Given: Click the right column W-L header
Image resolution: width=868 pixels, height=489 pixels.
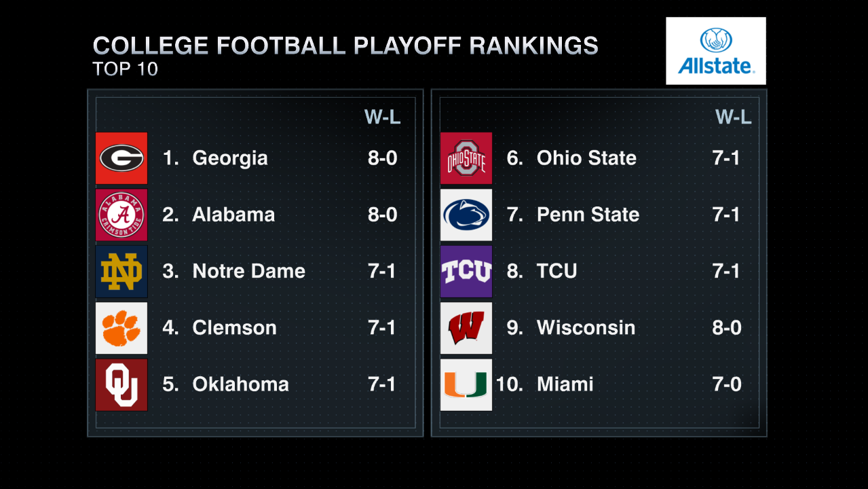Looking at the screenshot, I should pyautogui.click(x=734, y=117).
